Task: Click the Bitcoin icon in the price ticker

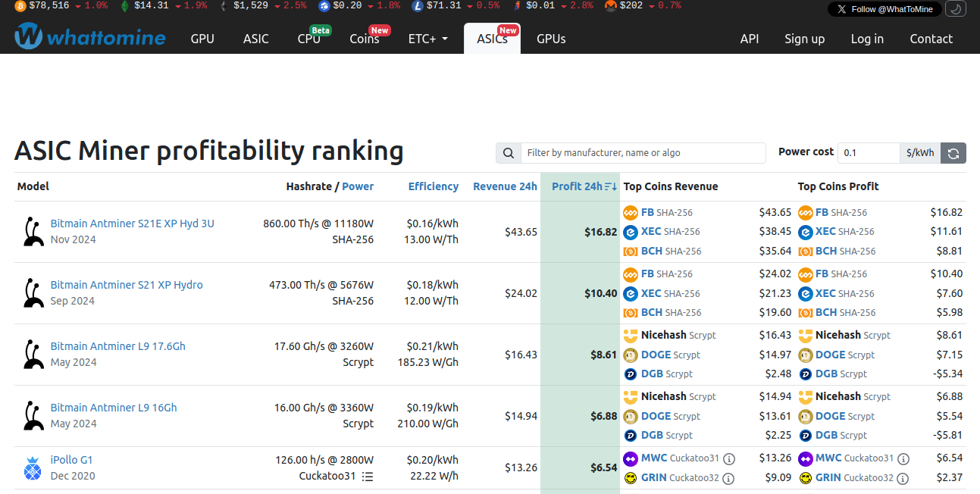Action: tap(20, 6)
